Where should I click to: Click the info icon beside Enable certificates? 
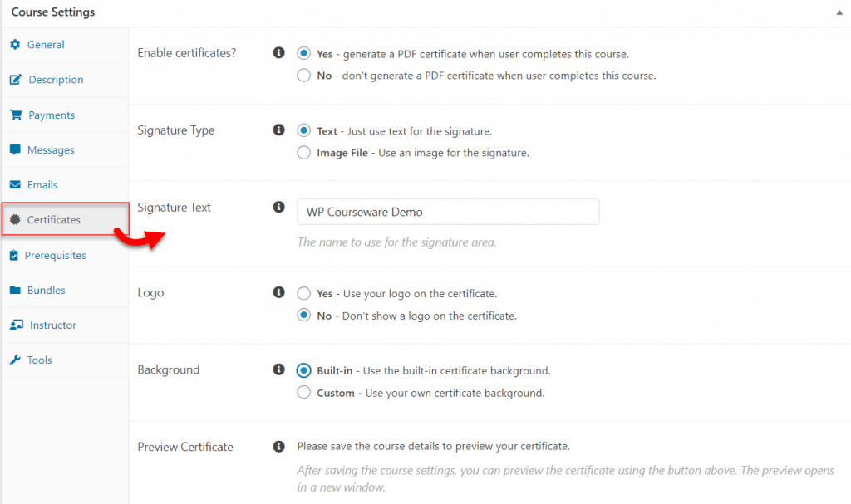point(279,53)
